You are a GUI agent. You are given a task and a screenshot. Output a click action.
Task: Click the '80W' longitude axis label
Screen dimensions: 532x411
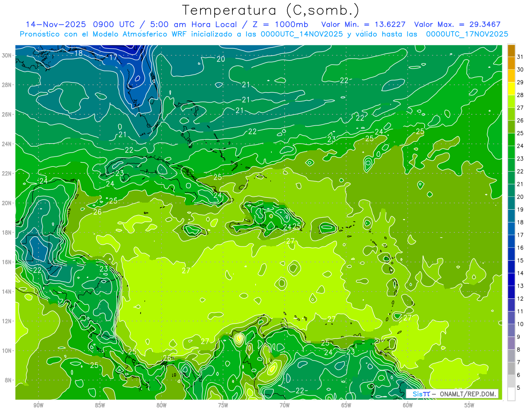(x=161, y=406)
